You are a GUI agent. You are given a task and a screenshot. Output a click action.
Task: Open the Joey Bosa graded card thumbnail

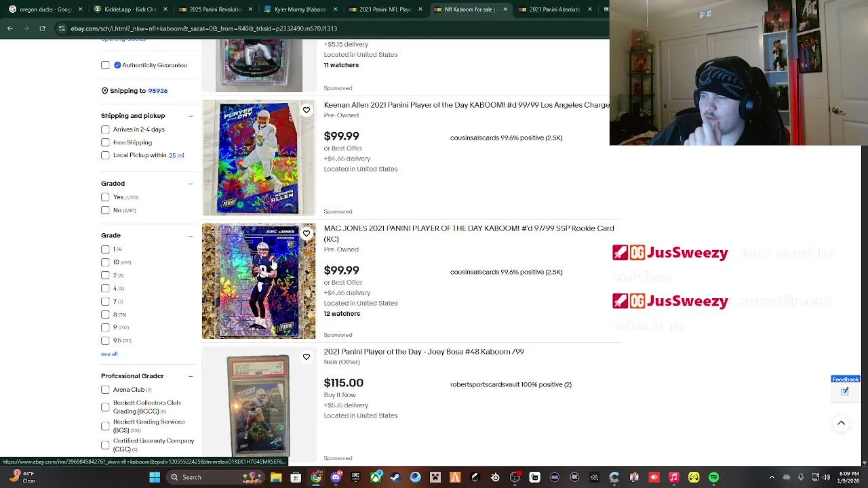[258, 405]
